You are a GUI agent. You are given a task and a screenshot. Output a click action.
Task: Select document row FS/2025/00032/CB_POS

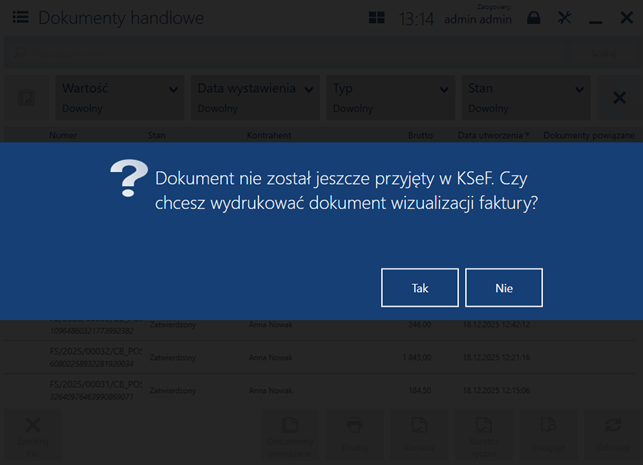pyautogui.click(x=320, y=357)
